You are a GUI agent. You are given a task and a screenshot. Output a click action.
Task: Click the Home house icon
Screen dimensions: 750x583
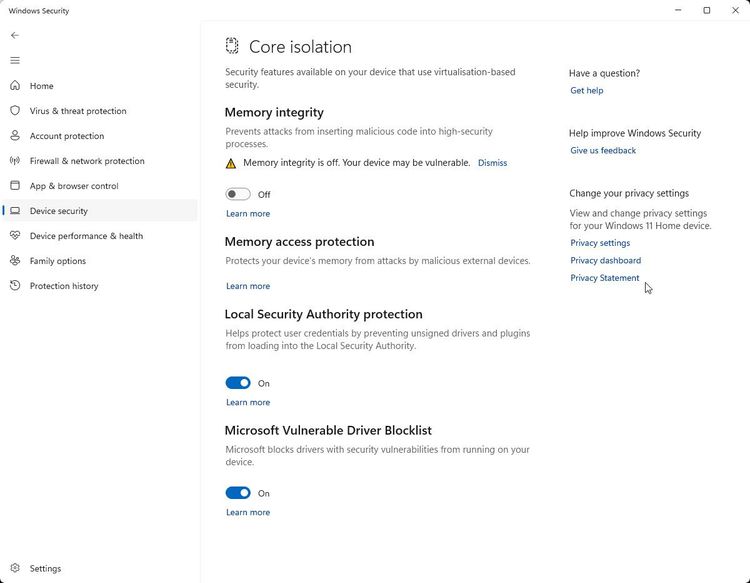pos(15,86)
